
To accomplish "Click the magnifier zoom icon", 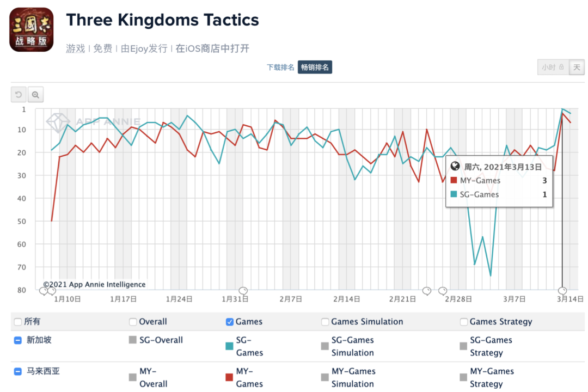I will 35,95.
